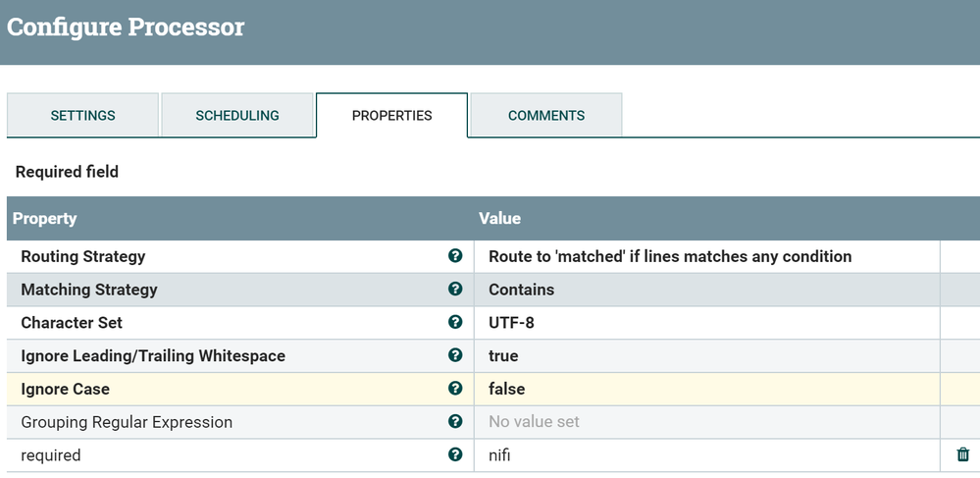Click question mark icon beside Ignore Case

tap(455, 389)
